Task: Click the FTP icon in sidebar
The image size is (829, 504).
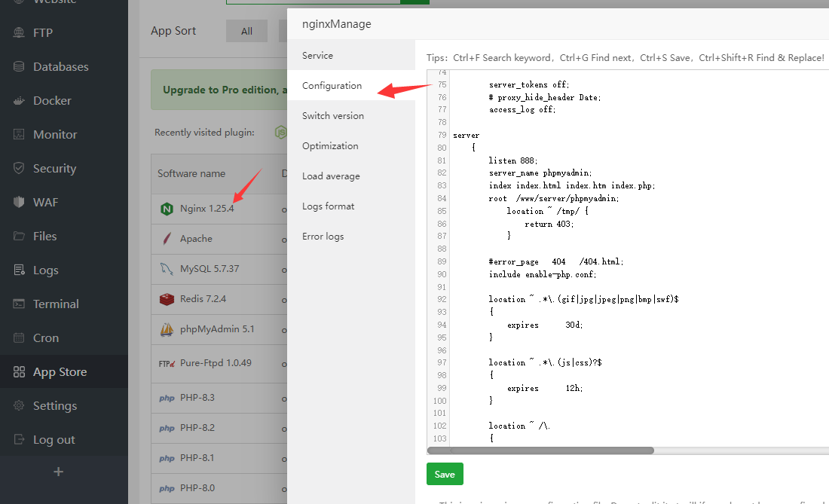Action: tap(19, 33)
